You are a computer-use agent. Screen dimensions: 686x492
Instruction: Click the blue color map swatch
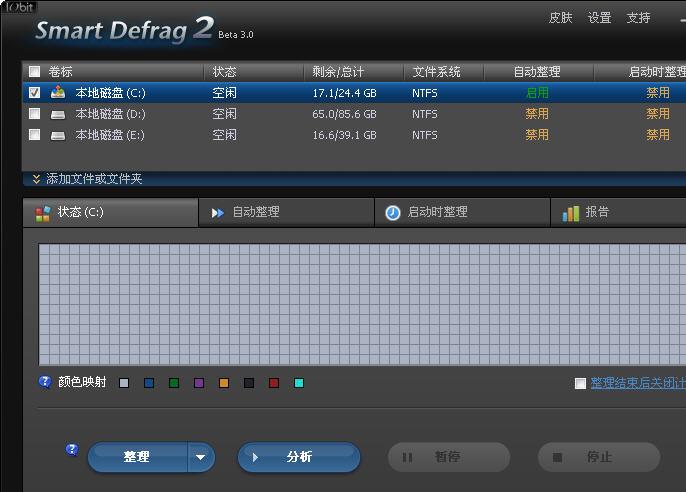coord(149,383)
